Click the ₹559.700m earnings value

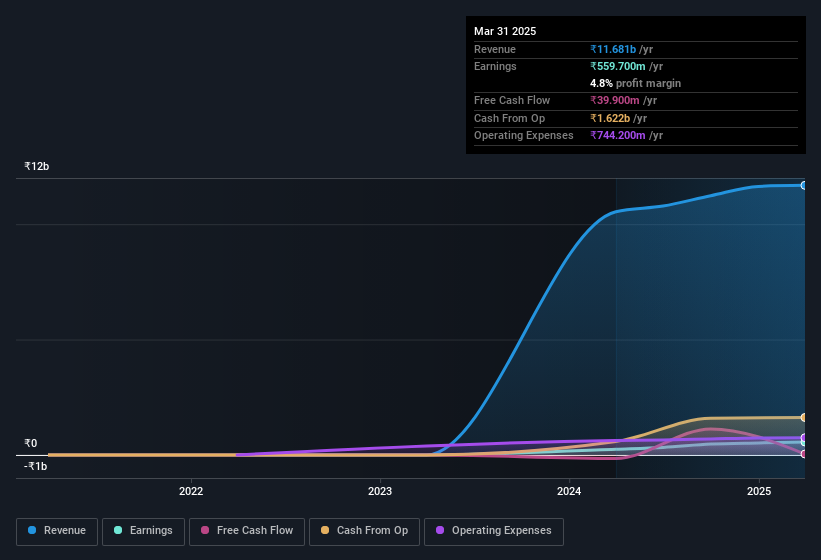coord(617,66)
